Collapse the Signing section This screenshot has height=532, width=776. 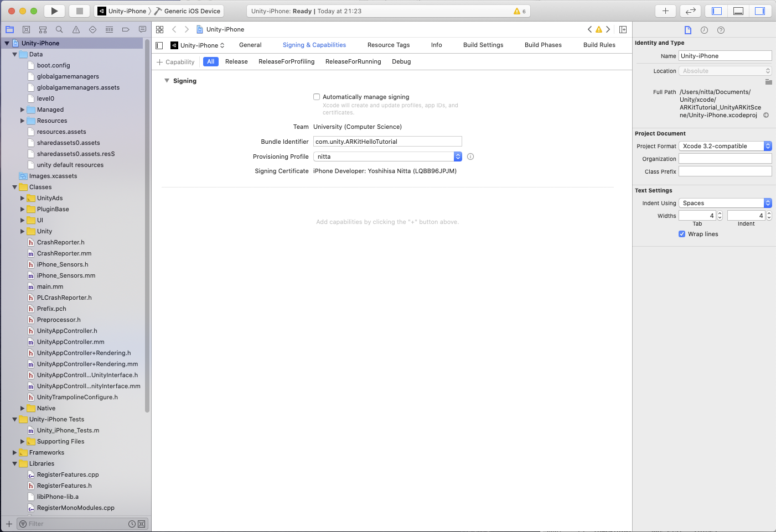click(167, 81)
